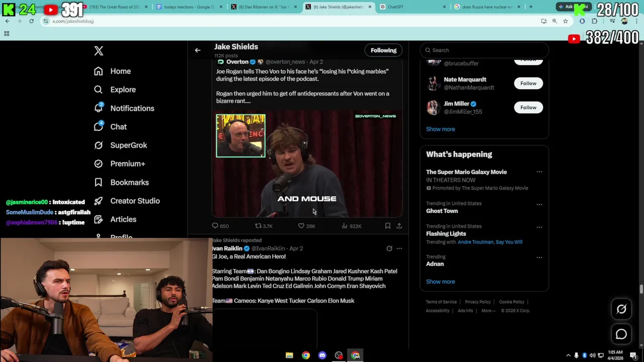Click Show more under who to follow
Image resolution: width=644 pixels, height=362 pixels.
[440, 129]
